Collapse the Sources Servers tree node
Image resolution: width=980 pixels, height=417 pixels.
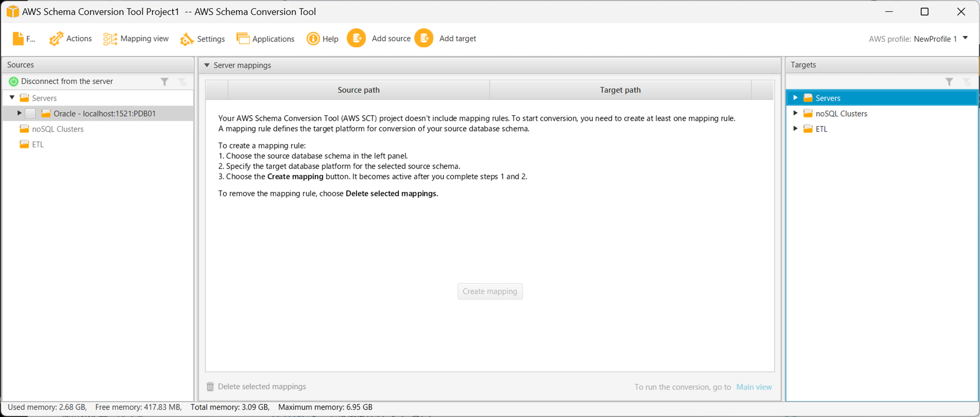(12, 97)
